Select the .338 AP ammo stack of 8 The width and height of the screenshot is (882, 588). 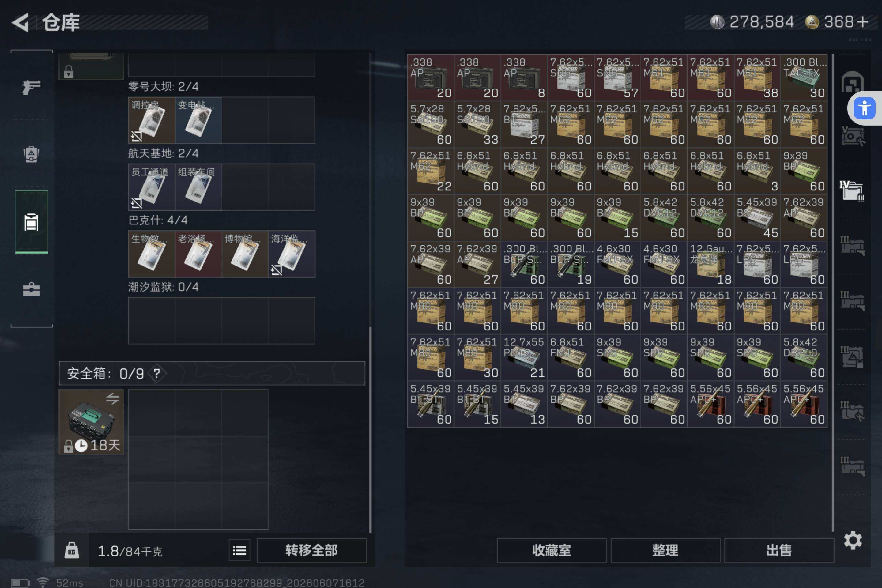[524, 77]
